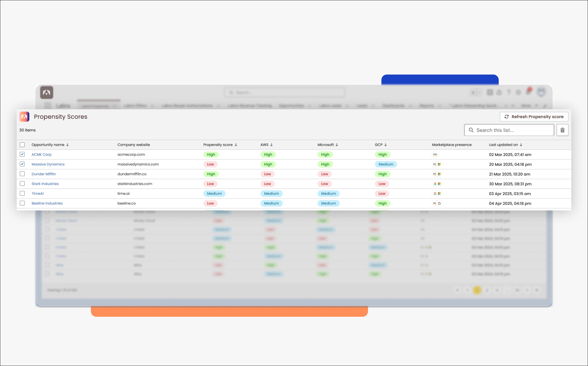The height and width of the screenshot is (366, 588).
Task: Open the Massive Dynamics opportunity link
Action: (48, 164)
